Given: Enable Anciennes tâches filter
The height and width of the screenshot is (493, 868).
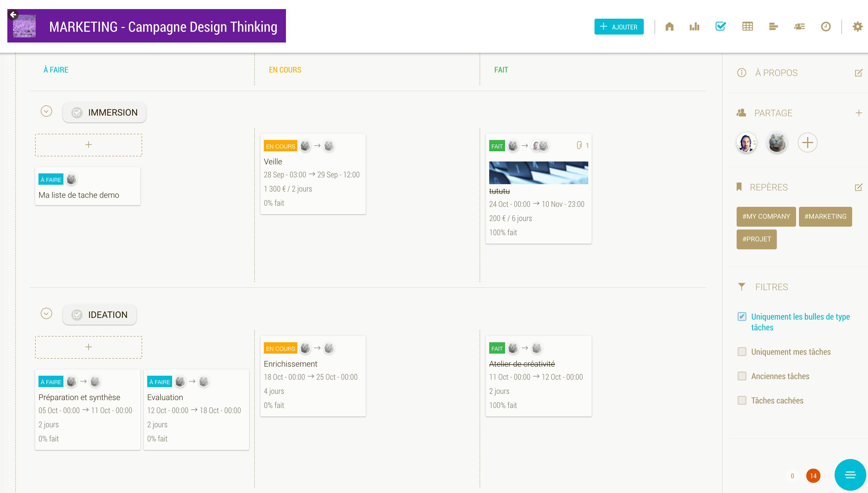Looking at the screenshot, I should coord(741,376).
